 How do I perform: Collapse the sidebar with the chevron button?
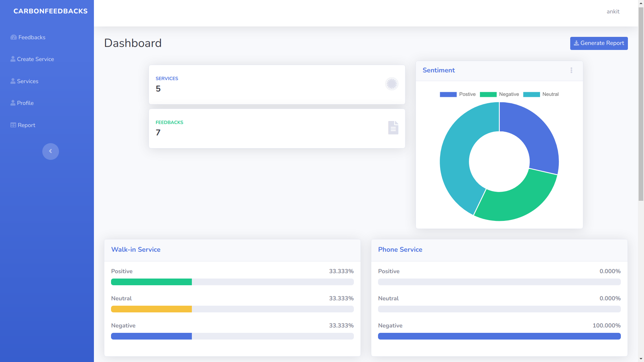click(51, 152)
